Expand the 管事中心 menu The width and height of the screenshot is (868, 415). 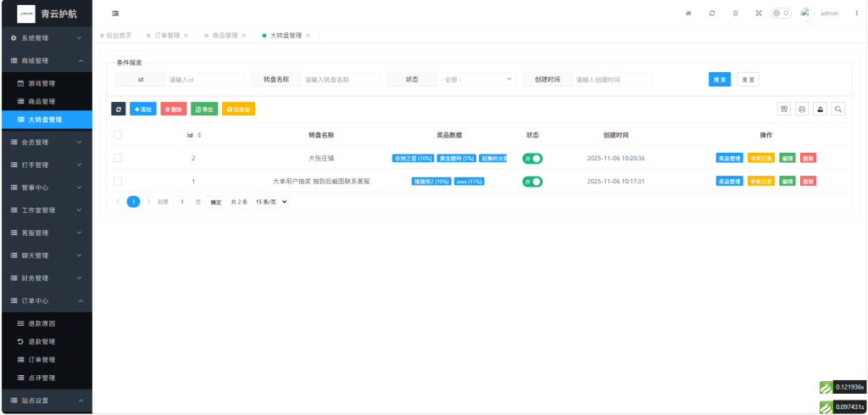pos(46,188)
